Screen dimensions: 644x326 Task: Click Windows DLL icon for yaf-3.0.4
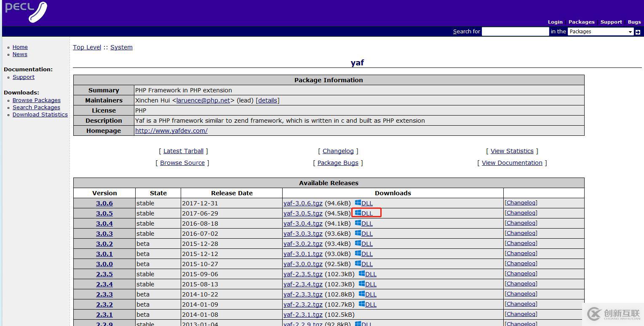click(358, 223)
